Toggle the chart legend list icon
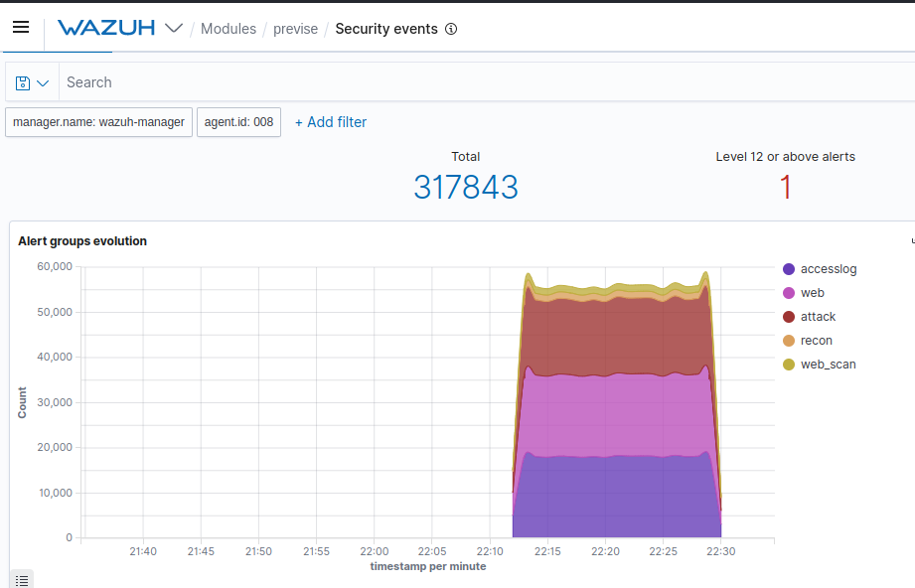915x588 pixels. [x=22, y=580]
